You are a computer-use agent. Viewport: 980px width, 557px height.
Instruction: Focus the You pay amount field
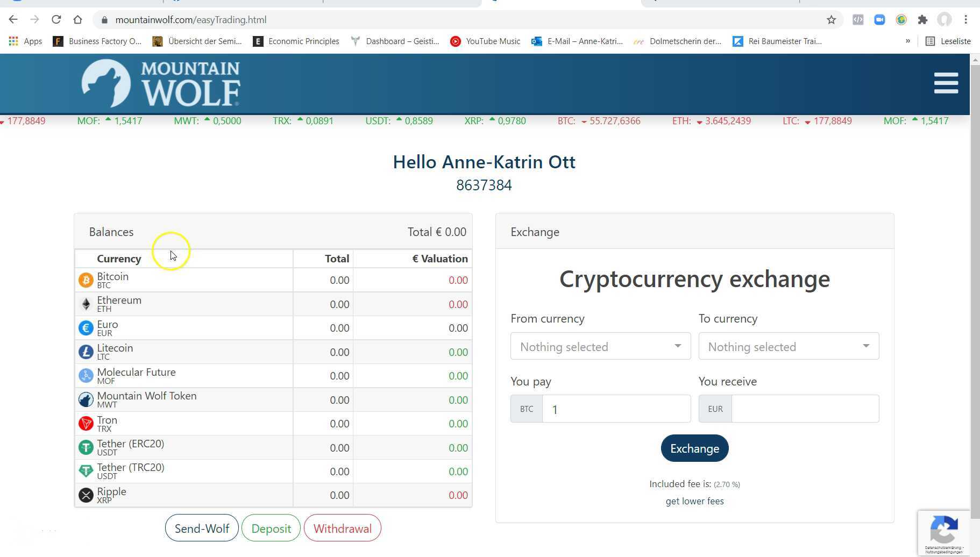[616, 409]
